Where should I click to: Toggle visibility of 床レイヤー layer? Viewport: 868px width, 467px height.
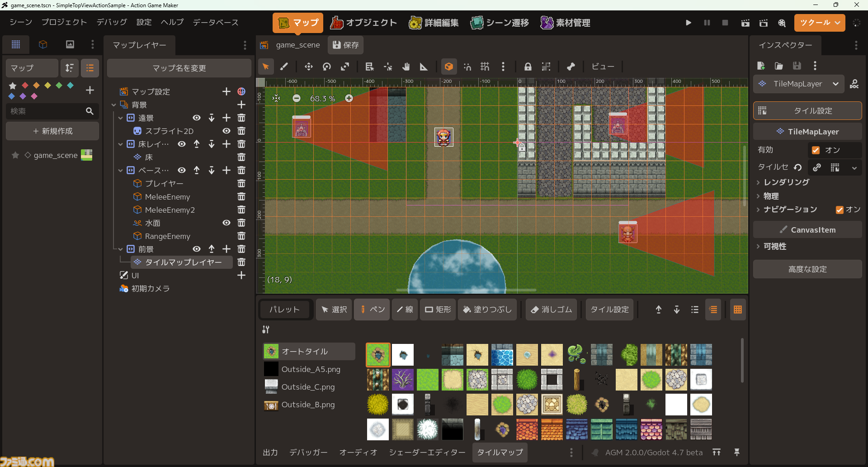182,144
